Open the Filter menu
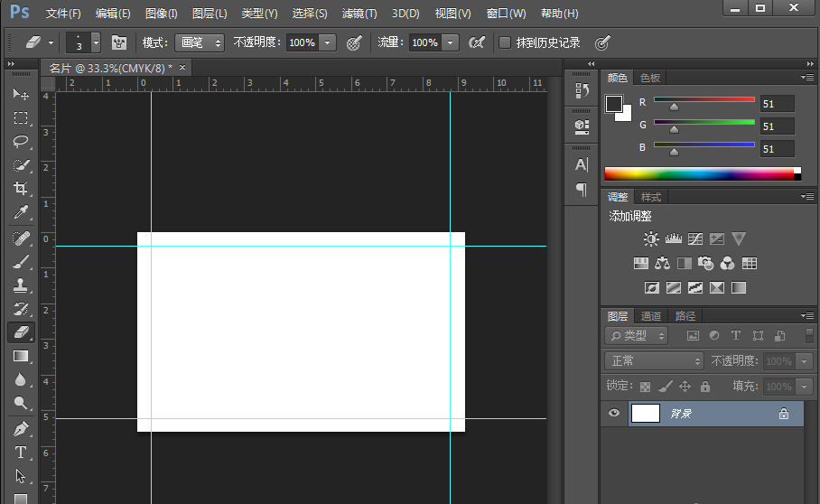The width and height of the screenshot is (820, 504). coord(359,14)
